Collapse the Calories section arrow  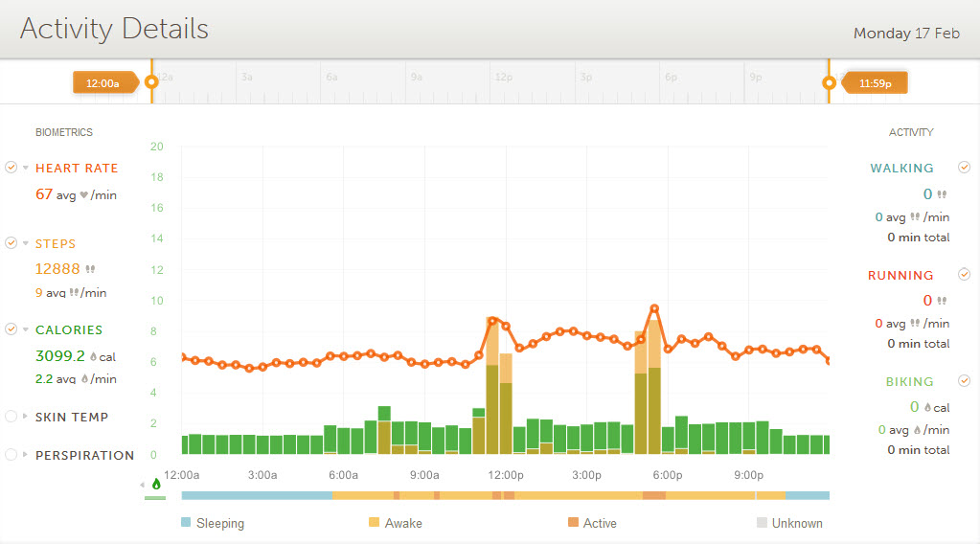26,330
